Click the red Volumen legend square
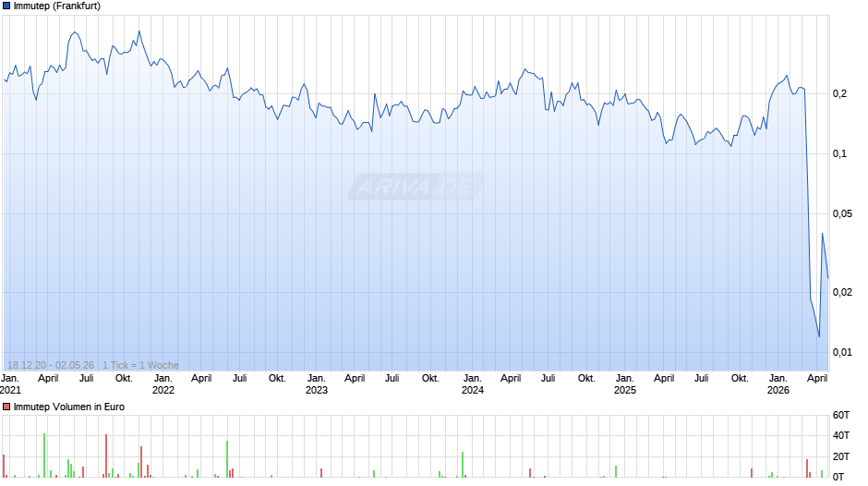868x486 pixels. (x=6, y=407)
